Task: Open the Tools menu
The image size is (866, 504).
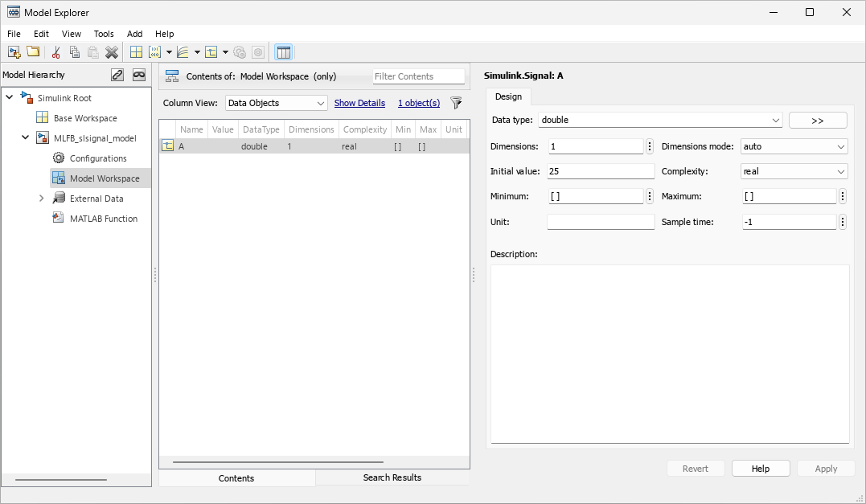Action: 104,34
